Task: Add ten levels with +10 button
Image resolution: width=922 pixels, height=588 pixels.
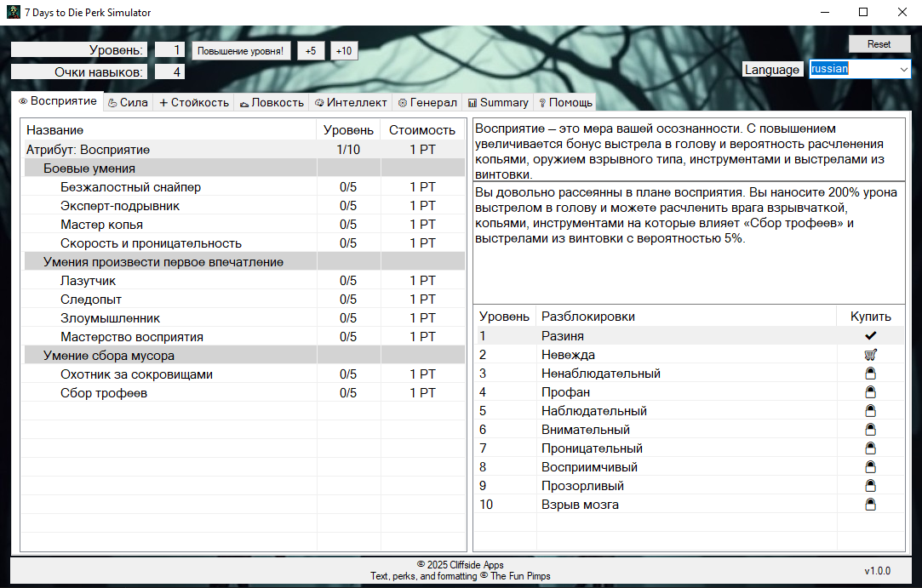Action: pos(344,50)
